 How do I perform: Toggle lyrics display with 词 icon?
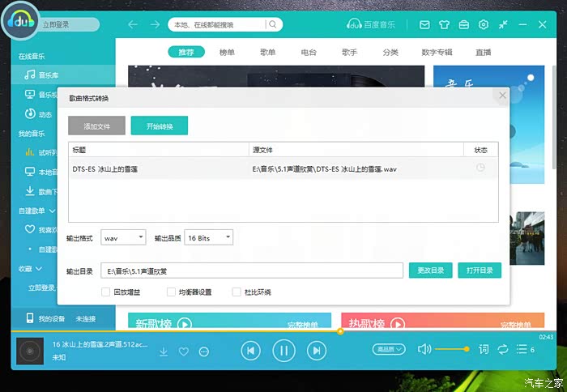pyautogui.click(x=484, y=350)
